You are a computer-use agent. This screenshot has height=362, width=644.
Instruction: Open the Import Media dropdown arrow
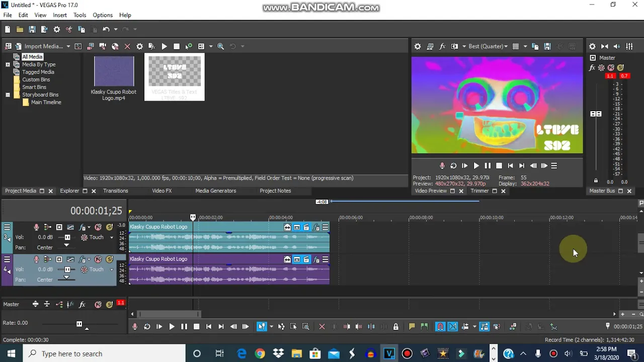[x=68, y=46]
